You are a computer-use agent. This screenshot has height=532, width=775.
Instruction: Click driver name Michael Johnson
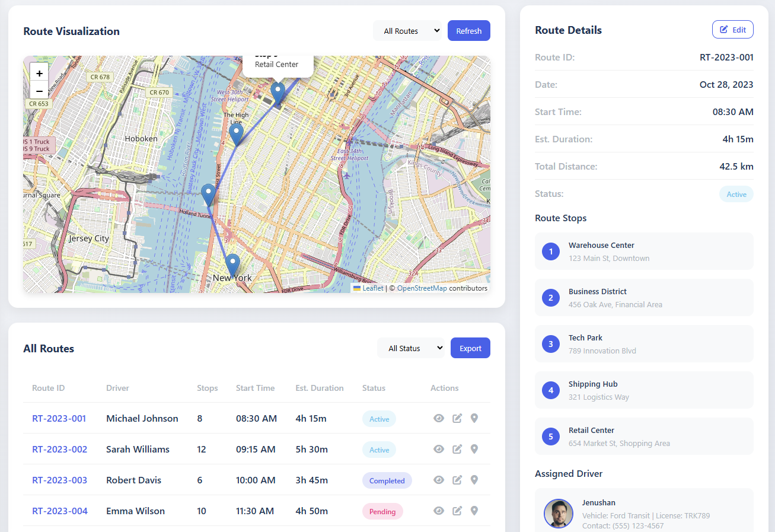click(142, 418)
